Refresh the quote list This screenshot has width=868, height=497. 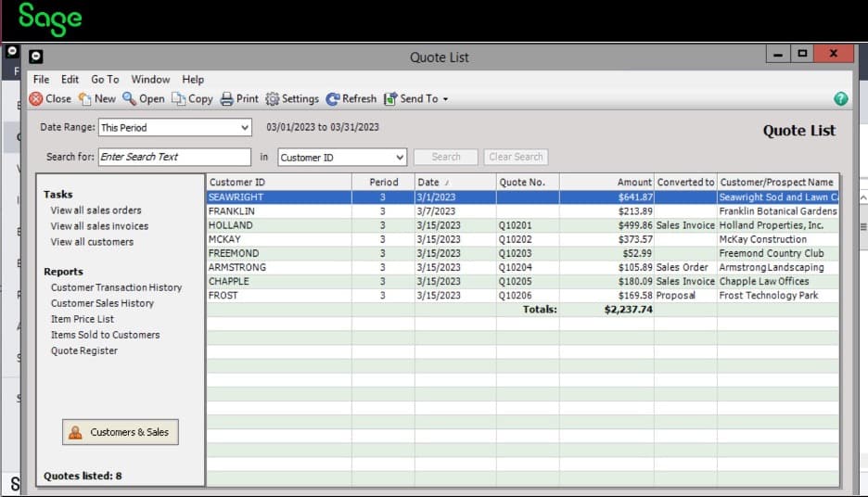333,99
